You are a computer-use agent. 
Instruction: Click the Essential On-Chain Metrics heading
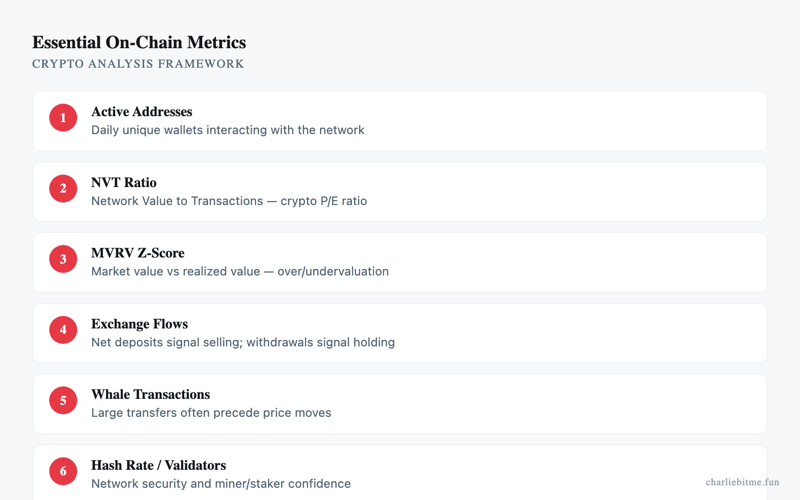[x=139, y=42]
